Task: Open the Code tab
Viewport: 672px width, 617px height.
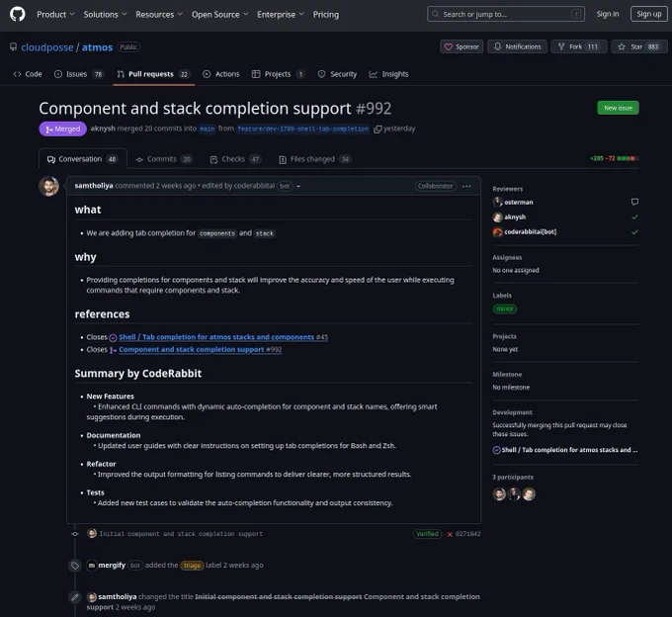Action: pos(28,74)
